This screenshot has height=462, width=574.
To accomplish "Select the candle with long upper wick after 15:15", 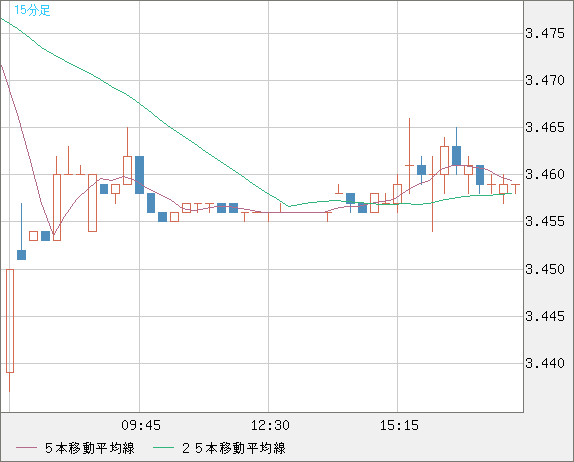I will pyautogui.click(x=409, y=156).
